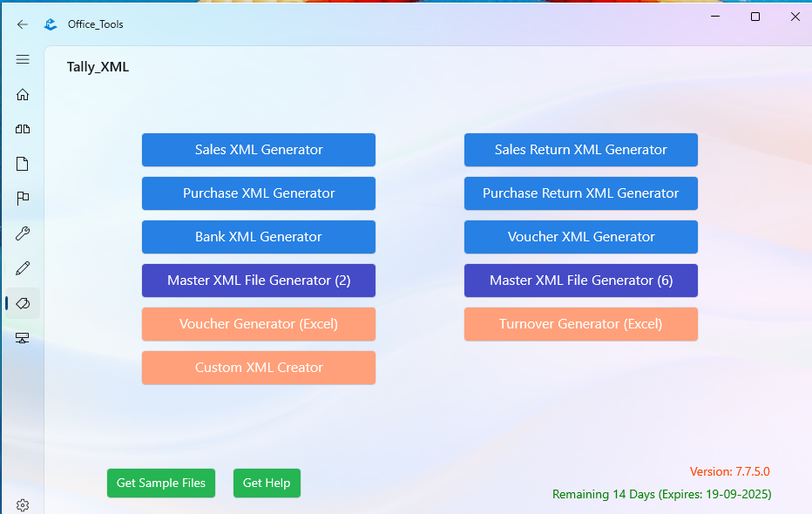Launch Purchase Return XML Generator
The height and width of the screenshot is (514, 812).
(580, 193)
